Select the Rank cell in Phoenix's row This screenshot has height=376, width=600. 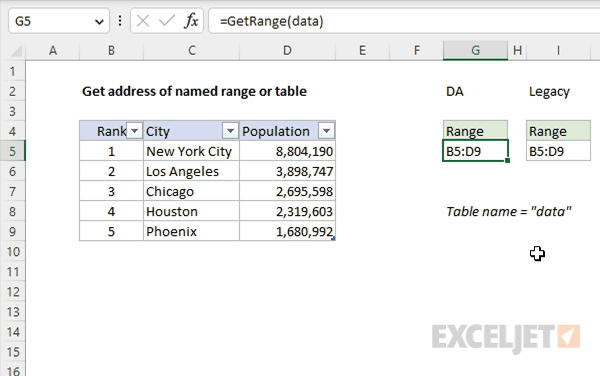click(x=111, y=231)
